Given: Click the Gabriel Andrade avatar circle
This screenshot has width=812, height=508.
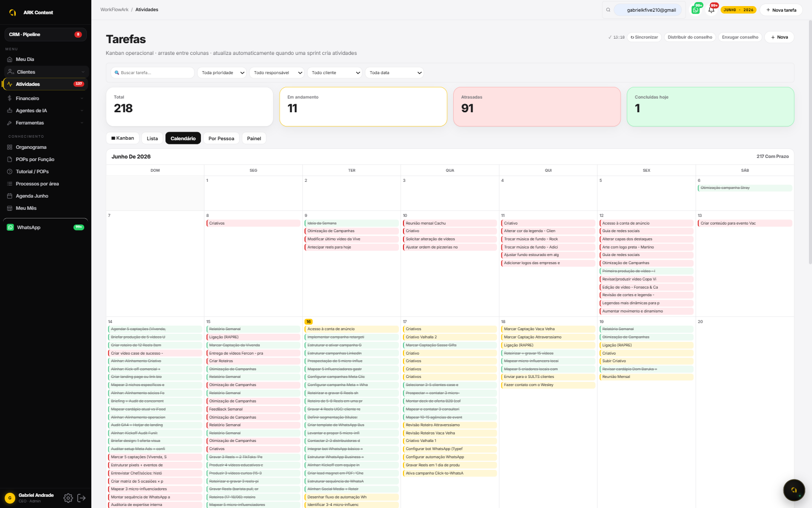Looking at the screenshot, I should (x=10, y=498).
